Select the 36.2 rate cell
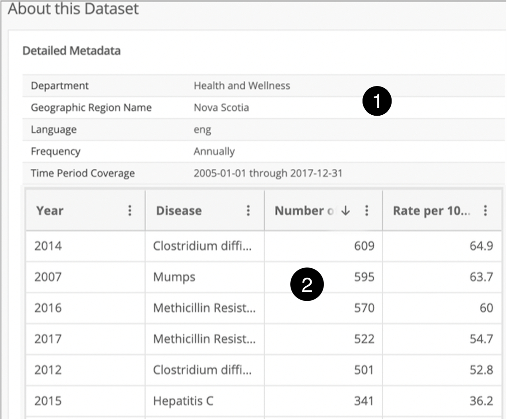This screenshot has width=507, height=420. click(x=442, y=401)
